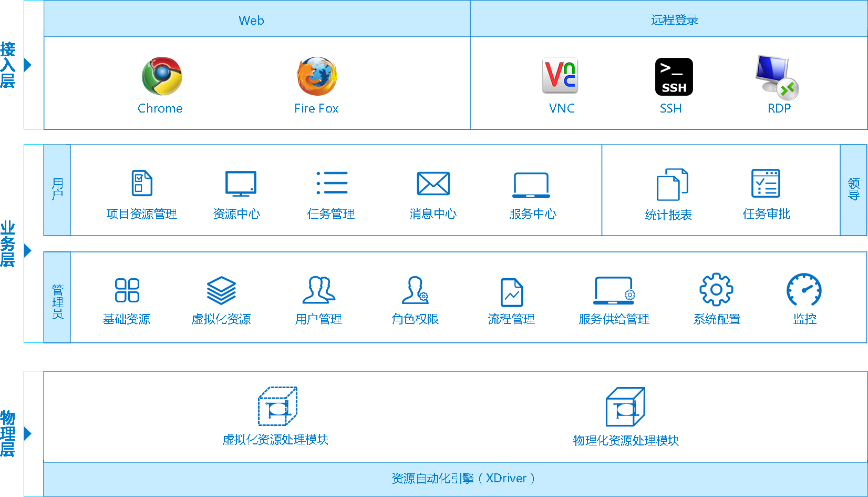Open 任务管理 list icon
The width and height of the screenshot is (868, 497).
pos(332,183)
